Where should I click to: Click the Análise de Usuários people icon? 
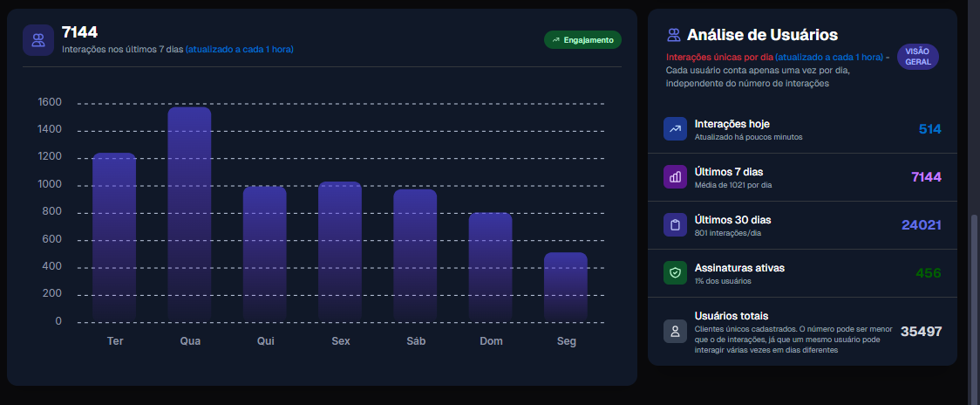coord(673,35)
